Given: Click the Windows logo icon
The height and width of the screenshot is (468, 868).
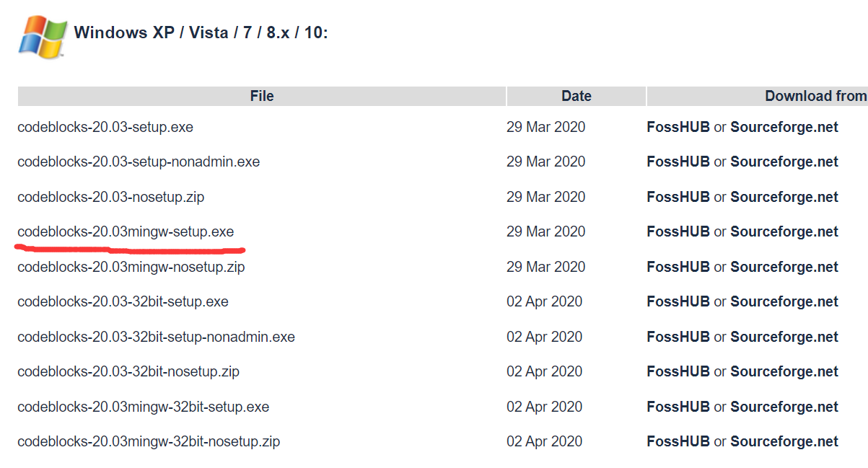Looking at the screenshot, I should pyautogui.click(x=42, y=35).
